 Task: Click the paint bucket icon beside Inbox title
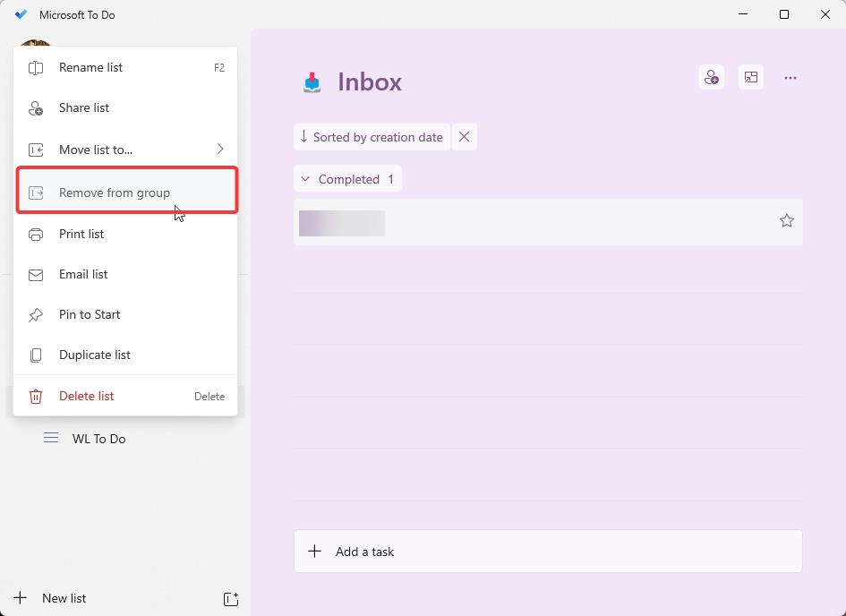coord(311,81)
